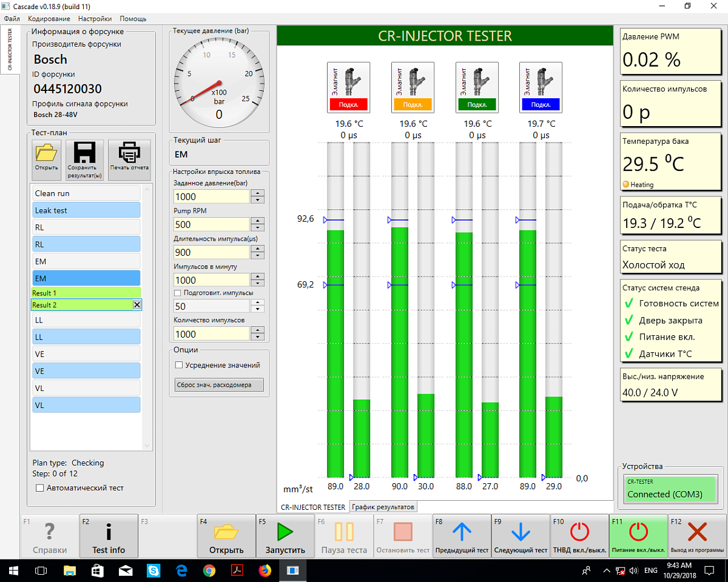The width and height of the screenshot is (728, 582).
Task: Increase Количество импульсов value
Action: pos(258,330)
